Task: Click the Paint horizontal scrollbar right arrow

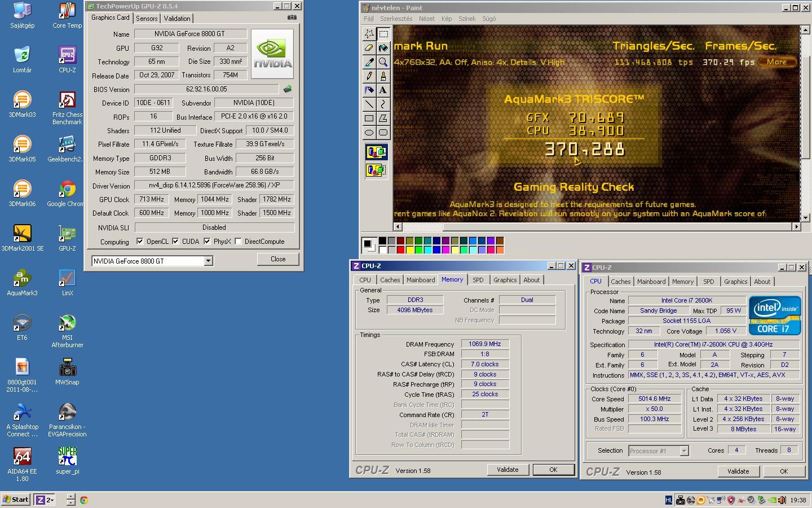Action: click(796, 227)
